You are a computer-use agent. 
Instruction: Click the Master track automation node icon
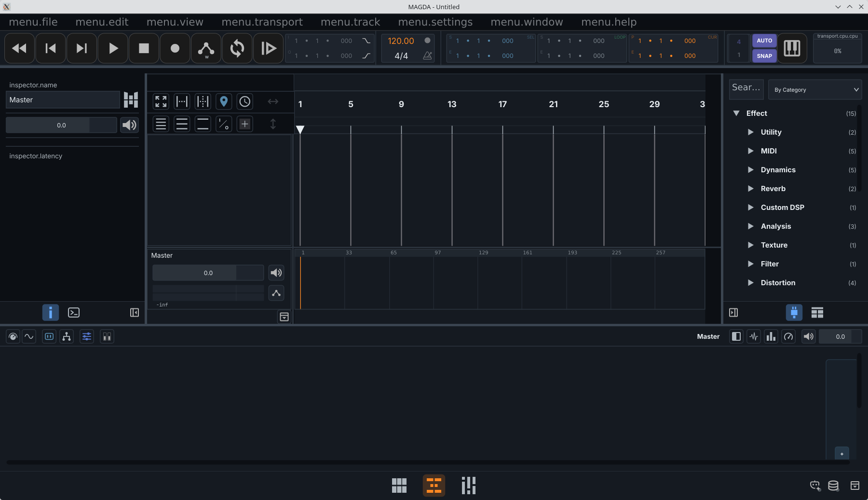click(x=276, y=293)
